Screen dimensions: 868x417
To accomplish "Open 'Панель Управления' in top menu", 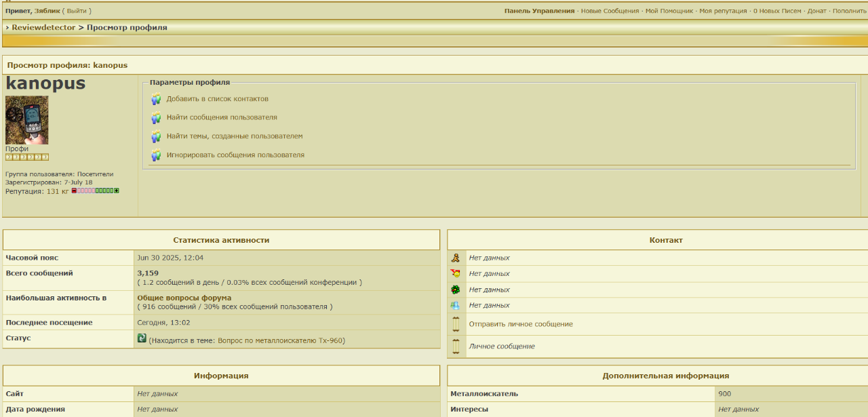I will pos(539,11).
